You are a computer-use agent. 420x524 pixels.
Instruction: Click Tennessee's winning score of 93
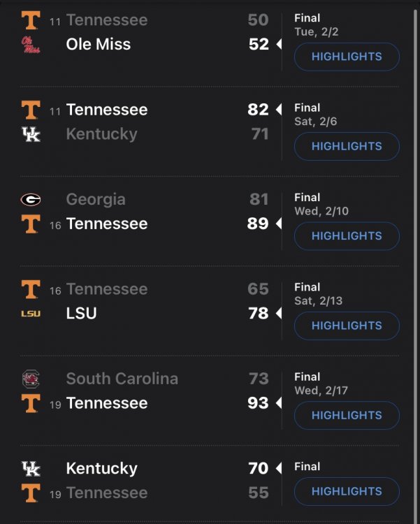pos(258,403)
